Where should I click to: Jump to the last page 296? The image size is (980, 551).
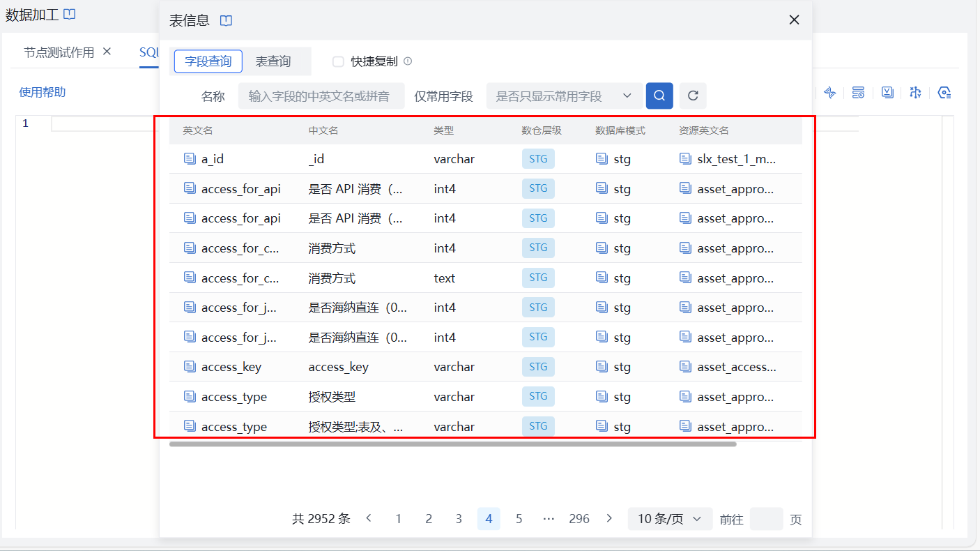(x=579, y=519)
